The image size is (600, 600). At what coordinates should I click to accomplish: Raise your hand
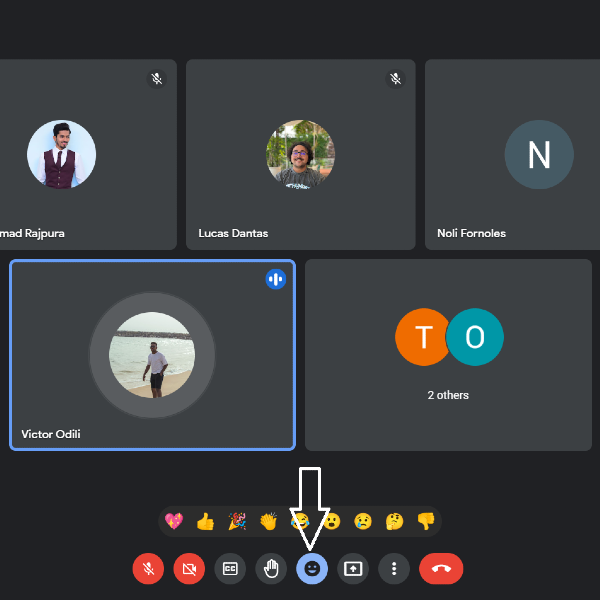(271, 569)
